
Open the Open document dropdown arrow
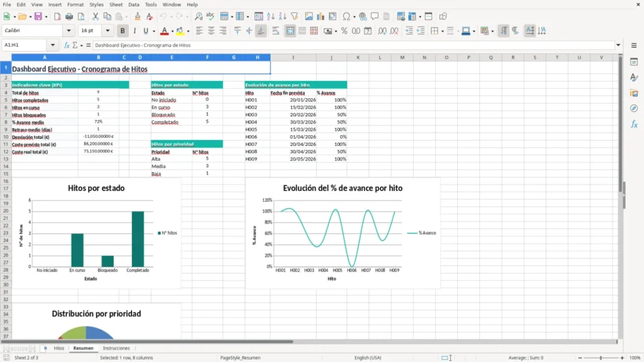tap(30, 17)
